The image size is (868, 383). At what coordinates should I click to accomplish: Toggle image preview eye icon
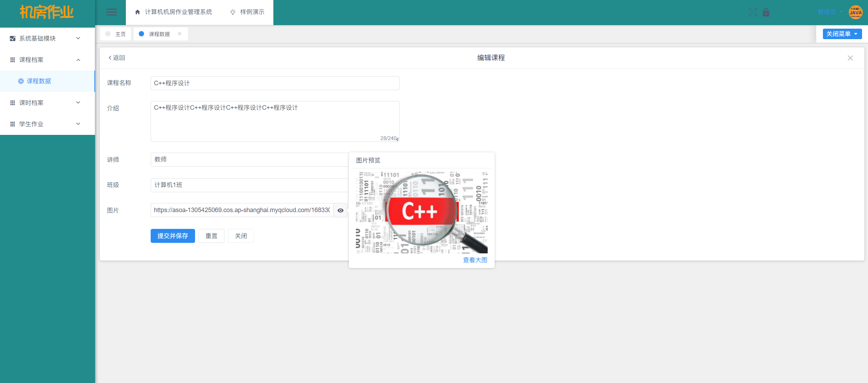point(340,210)
